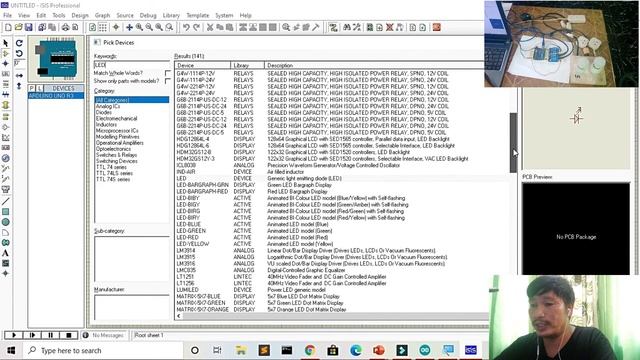Select (All Categories) in Category list
Image resolution: width=640 pixels, height=360 pixels.
[131, 100]
